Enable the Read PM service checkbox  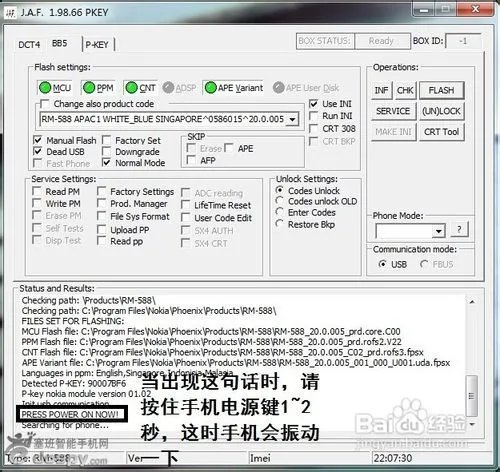click(x=36, y=191)
